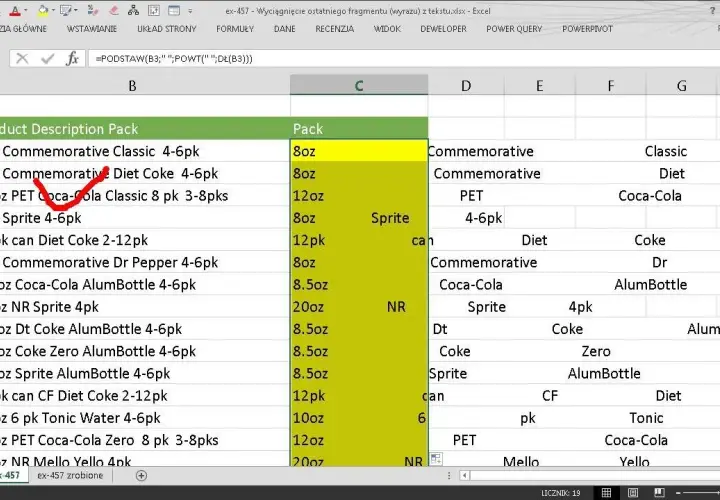Click cell 'Sprite 4-6pk' in column B

145,218
